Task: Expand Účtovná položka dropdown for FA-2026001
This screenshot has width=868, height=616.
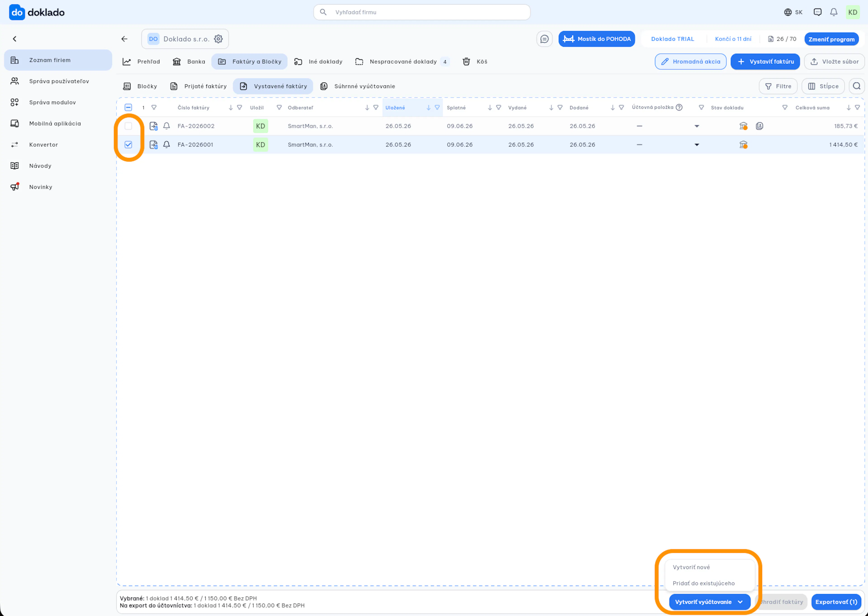Action: pyautogui.click(x=697, y=145)
